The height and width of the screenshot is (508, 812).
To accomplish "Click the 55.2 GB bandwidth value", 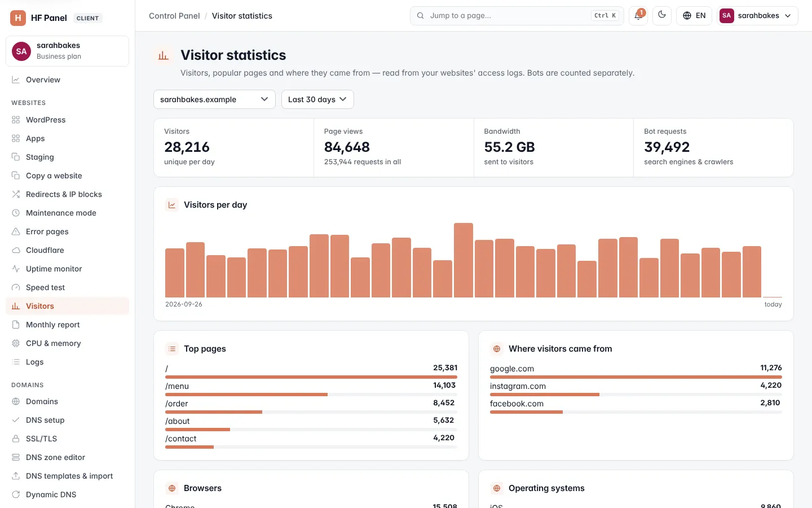I will [509, 147].
